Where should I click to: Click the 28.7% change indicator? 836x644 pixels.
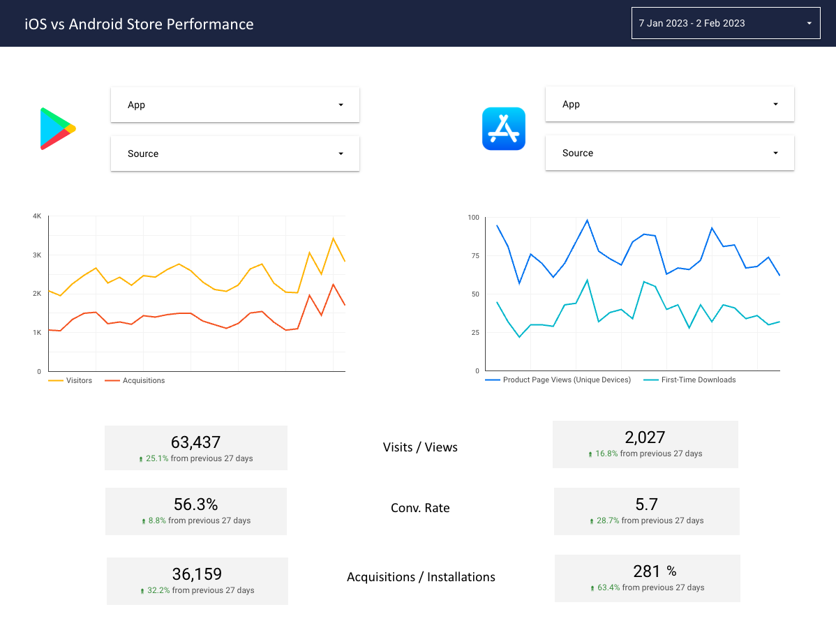[x=604, y=521]
